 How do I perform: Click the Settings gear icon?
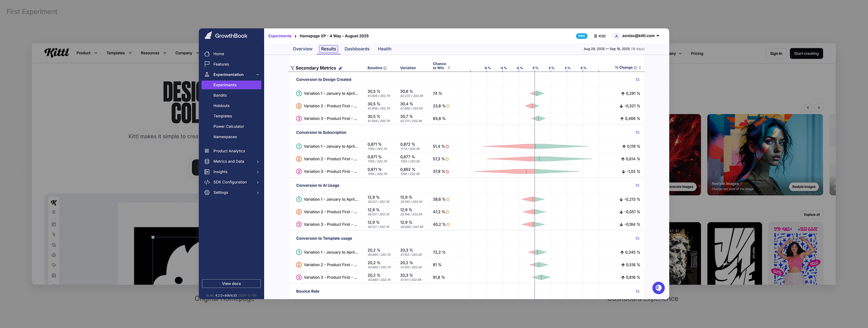(207, 193)
